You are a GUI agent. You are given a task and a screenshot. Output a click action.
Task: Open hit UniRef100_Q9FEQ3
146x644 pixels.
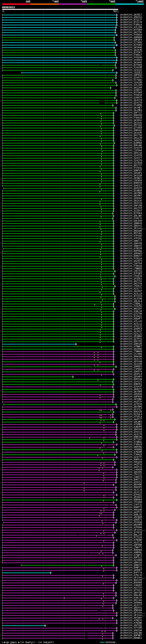pyautogui.click(x=131, y=75)
